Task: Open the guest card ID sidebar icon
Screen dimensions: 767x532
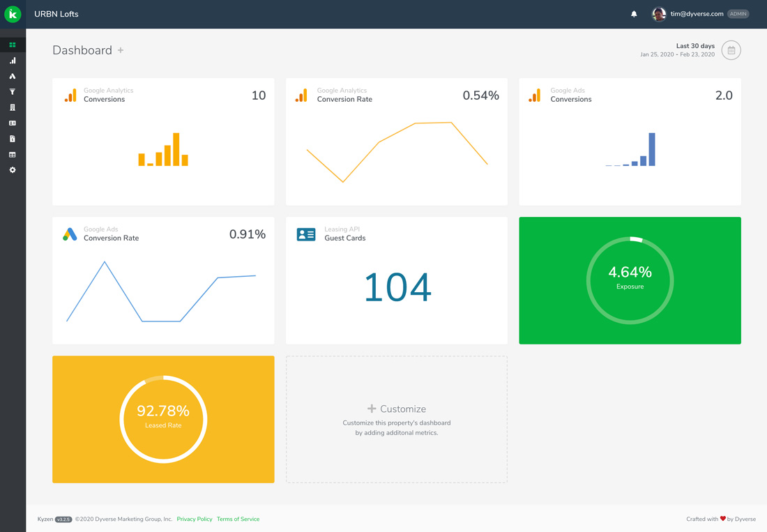Action: [13, 123]
